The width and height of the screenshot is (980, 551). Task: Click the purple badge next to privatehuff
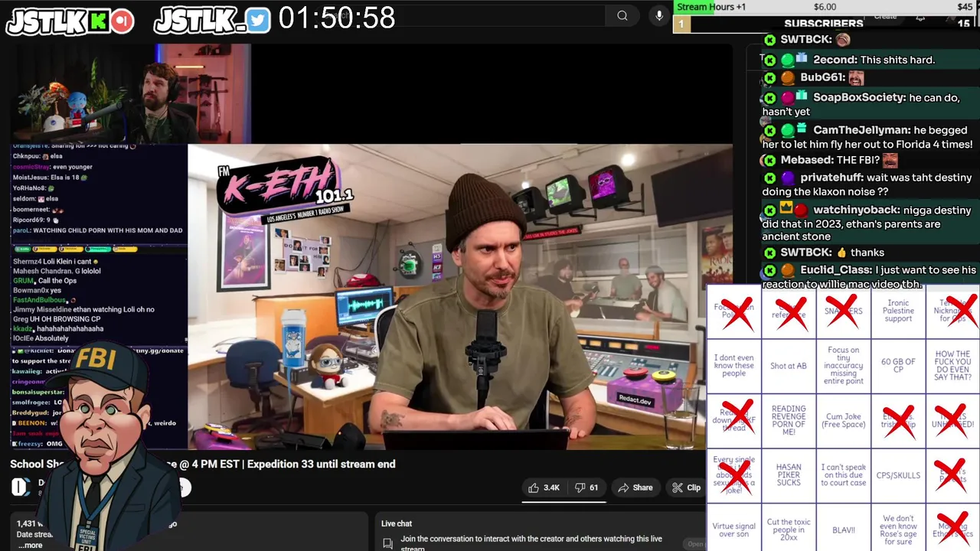click(x=788, y=178)
